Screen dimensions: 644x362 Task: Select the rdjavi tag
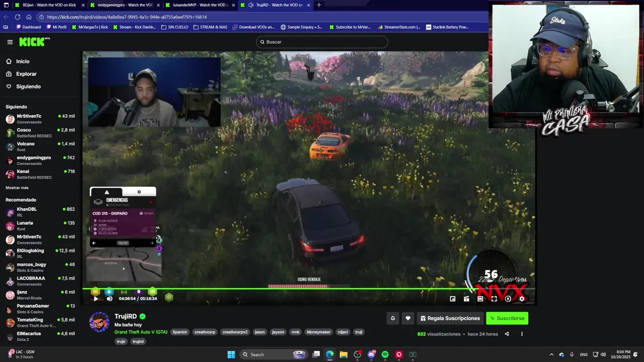[343, 332]
